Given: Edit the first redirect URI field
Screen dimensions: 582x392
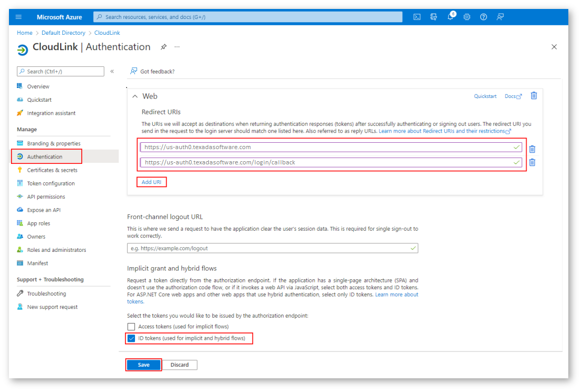Looking at the screenshot, I should (x=331, y=147).
